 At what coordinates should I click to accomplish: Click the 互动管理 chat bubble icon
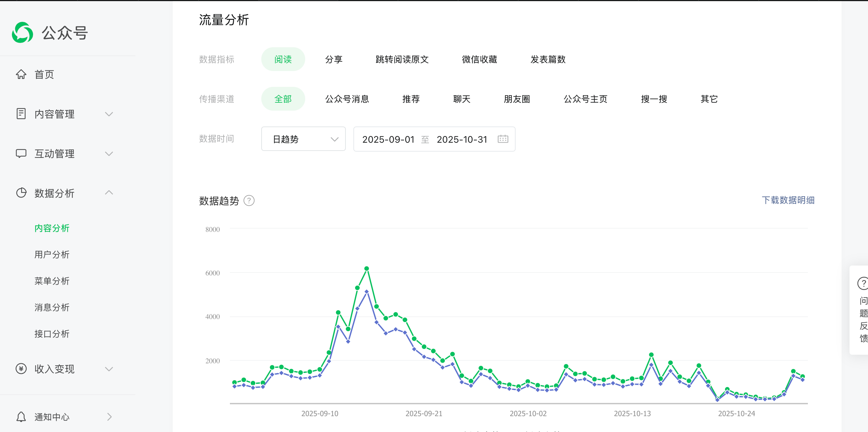[x=21, y=154]
